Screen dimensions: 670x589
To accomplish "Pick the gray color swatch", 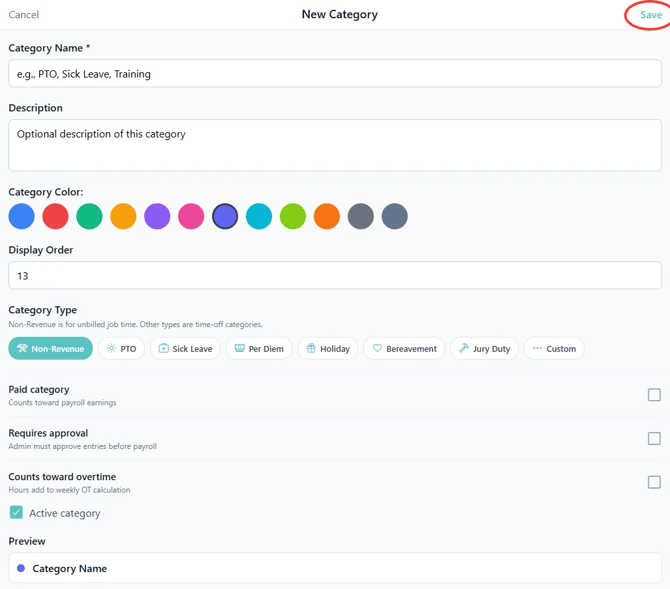I will click(x=361, y=216).
